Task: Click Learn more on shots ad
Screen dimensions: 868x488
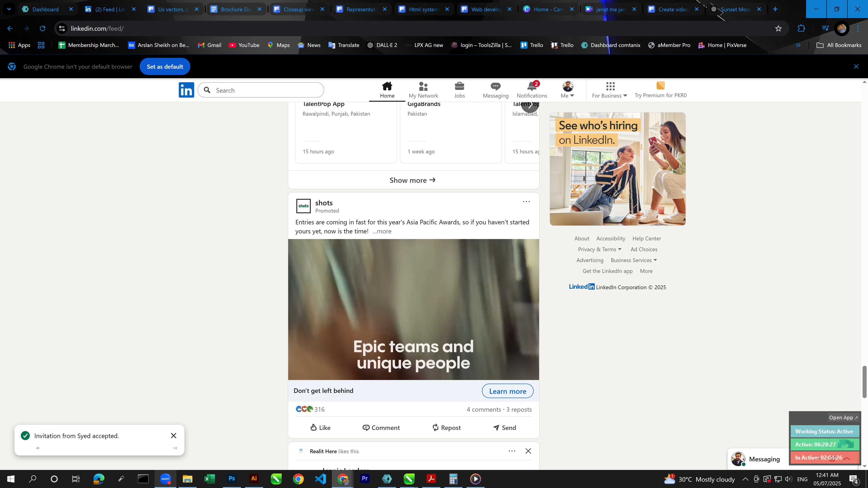Action: tap(507, 391)
